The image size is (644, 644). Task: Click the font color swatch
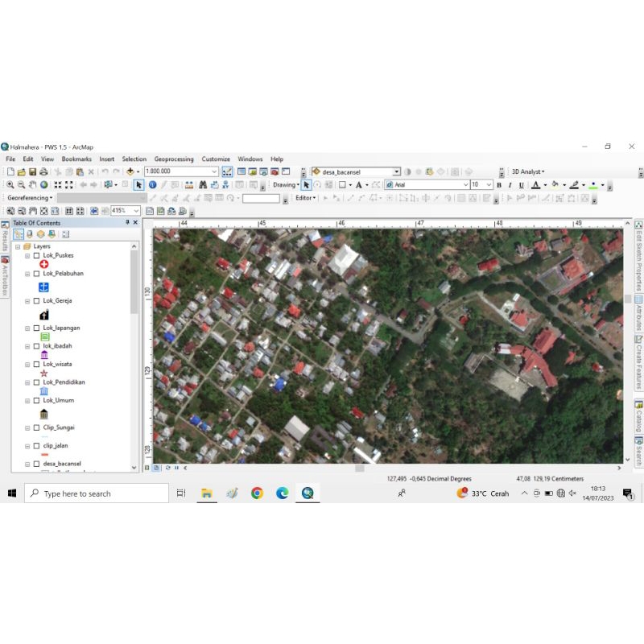tap(535, 185)
